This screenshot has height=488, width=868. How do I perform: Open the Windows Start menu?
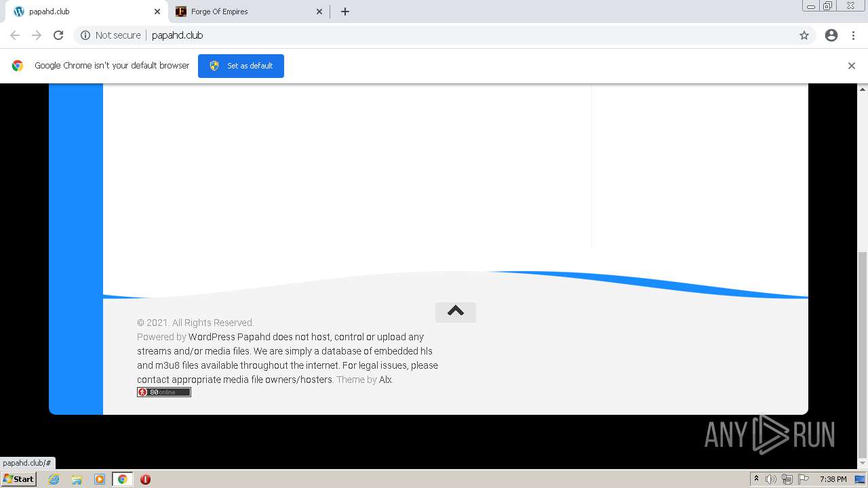[x=18, y=479]
